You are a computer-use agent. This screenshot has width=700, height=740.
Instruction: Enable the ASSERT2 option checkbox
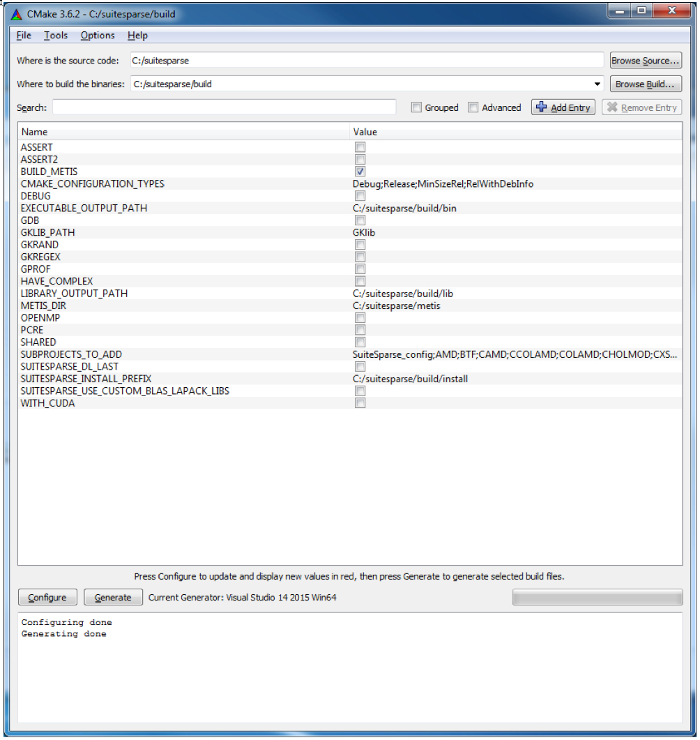(361, 160)
